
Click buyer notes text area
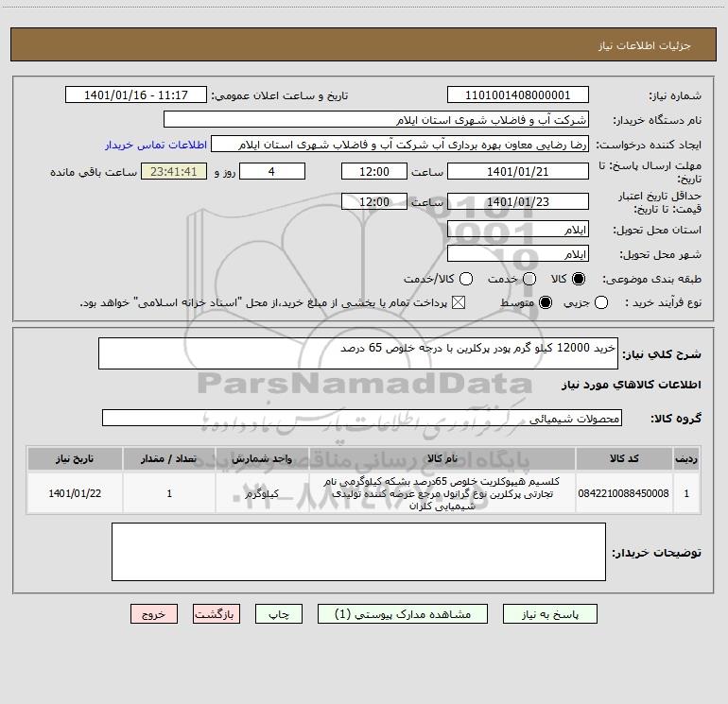tap(358, 552)
